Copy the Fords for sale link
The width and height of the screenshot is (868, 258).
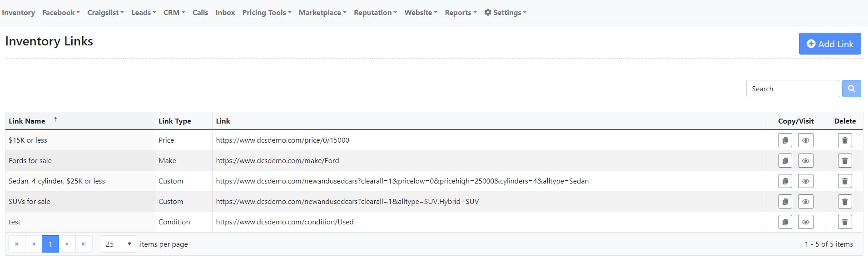coord(785,161)
